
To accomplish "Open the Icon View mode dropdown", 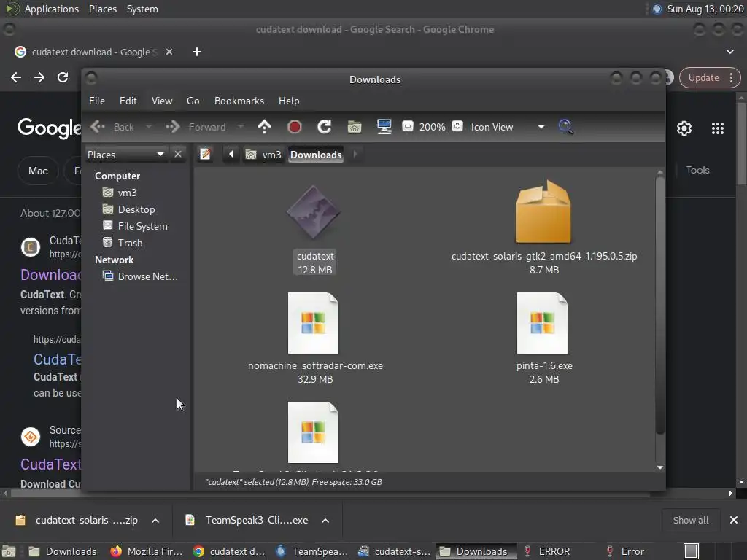I will [541, 127].
